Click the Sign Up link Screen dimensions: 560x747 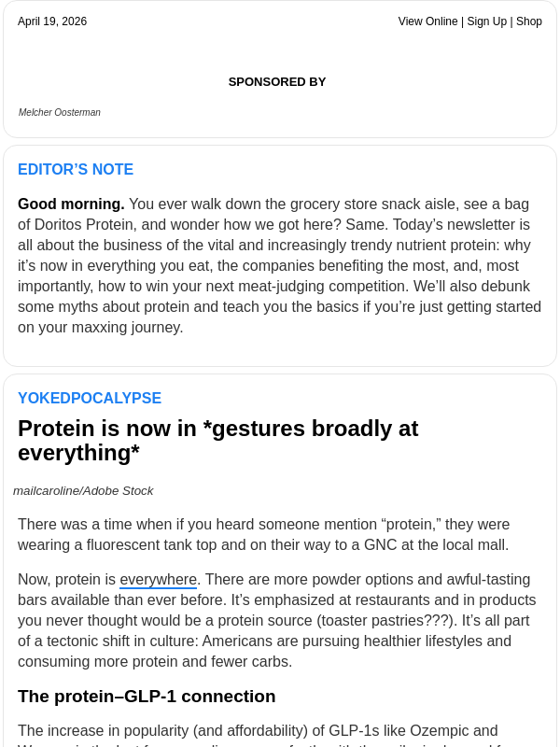tap(487, 21)
